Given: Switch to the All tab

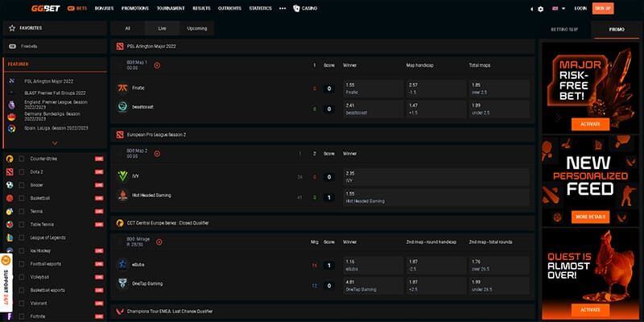Looking at the screenshot, I should tap(128, 28).
